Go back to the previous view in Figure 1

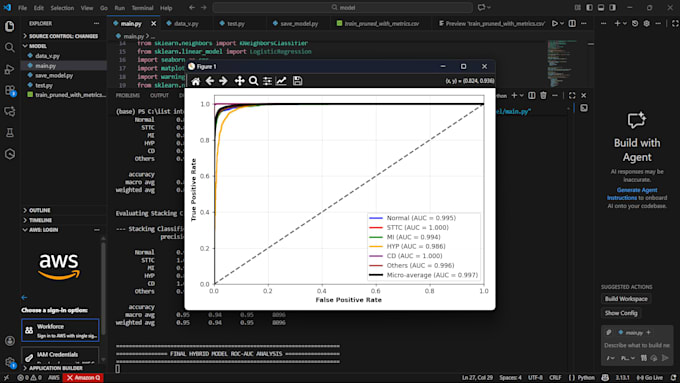(210, 81)
